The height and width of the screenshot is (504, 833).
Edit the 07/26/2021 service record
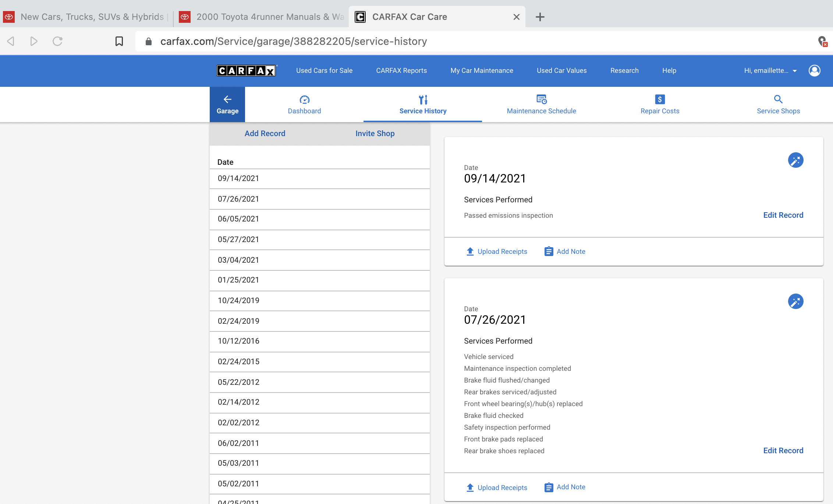783,451
